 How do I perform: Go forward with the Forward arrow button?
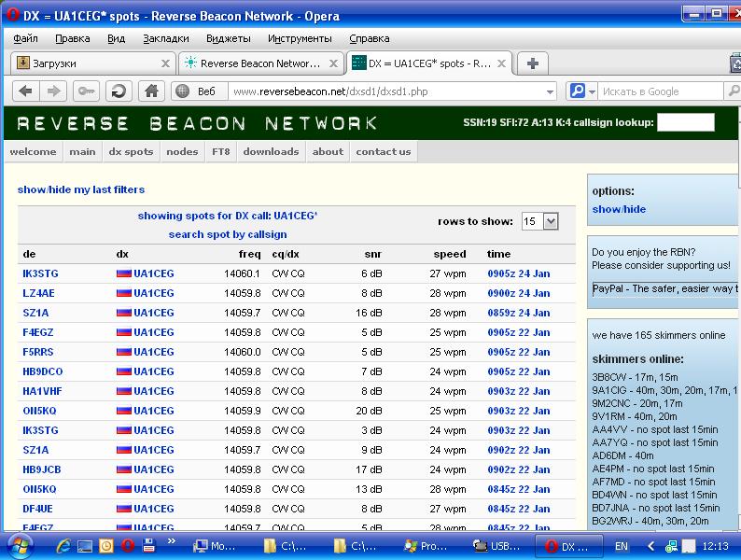click(53, 91)
